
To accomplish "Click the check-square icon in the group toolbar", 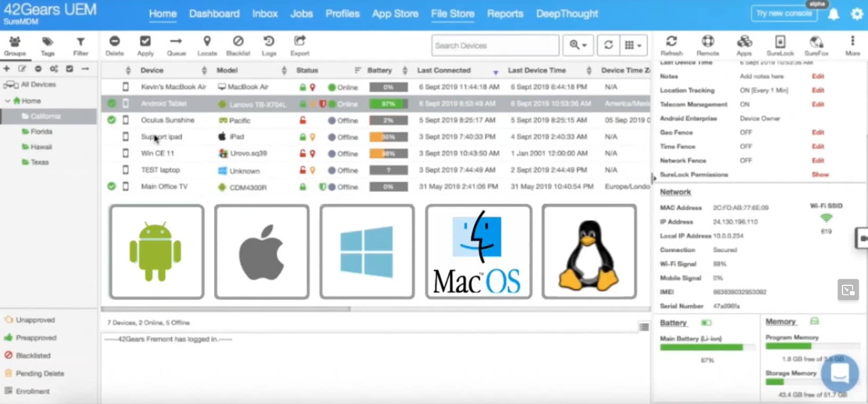I will click(69, 69).
